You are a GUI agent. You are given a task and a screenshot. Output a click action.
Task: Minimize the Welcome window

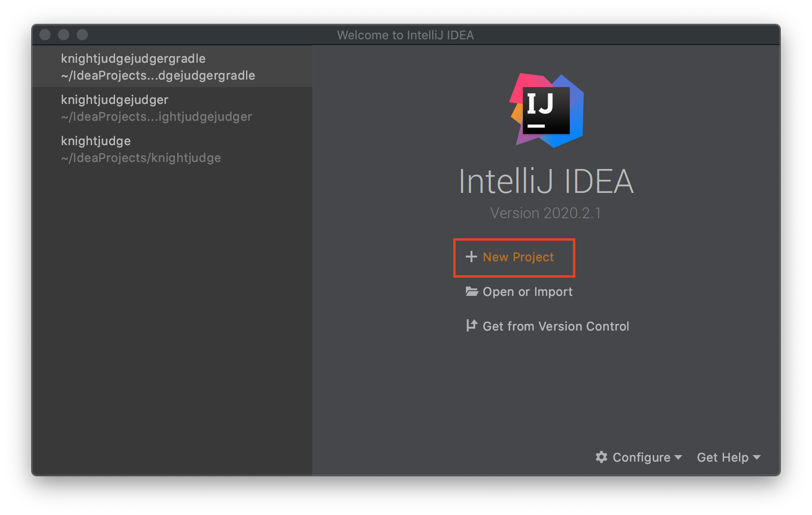pos(64,35)
